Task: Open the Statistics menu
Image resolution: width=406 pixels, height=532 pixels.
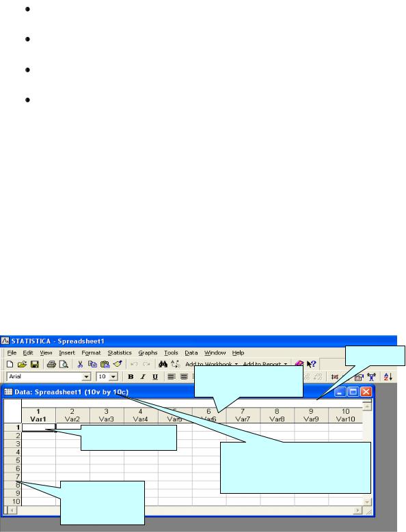Action: 120,353
